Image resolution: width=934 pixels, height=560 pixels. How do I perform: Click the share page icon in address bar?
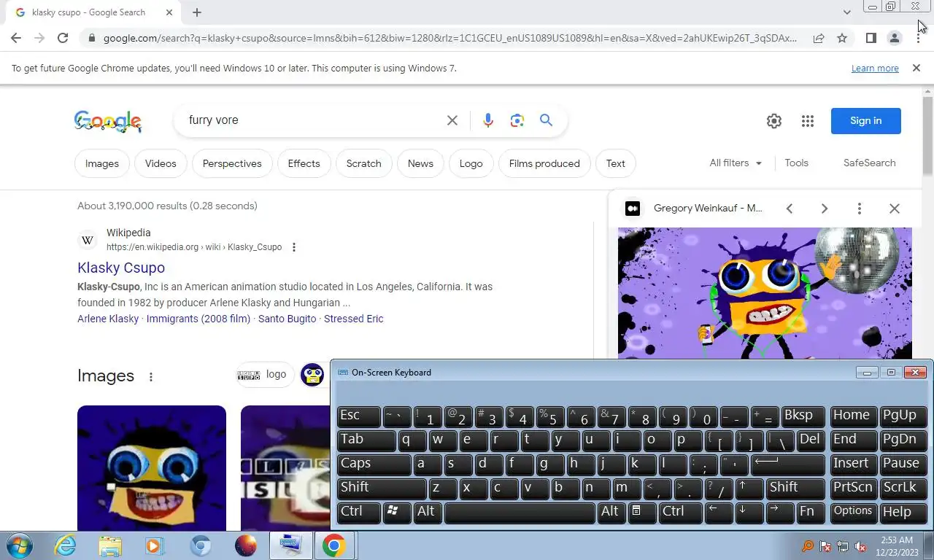[819, 38]
